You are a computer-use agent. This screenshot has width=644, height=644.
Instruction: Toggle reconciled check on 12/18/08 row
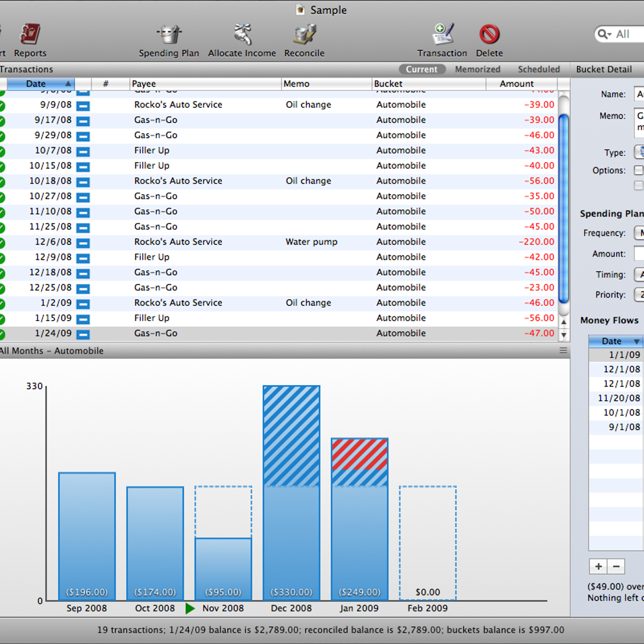2,273
